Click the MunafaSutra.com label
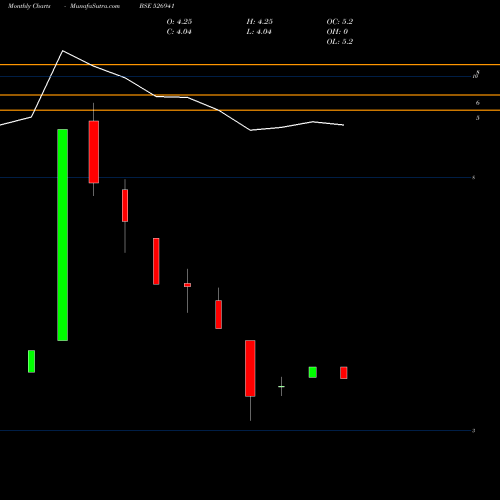This screenshot has height=500, width=500. [x=95, y=6]
